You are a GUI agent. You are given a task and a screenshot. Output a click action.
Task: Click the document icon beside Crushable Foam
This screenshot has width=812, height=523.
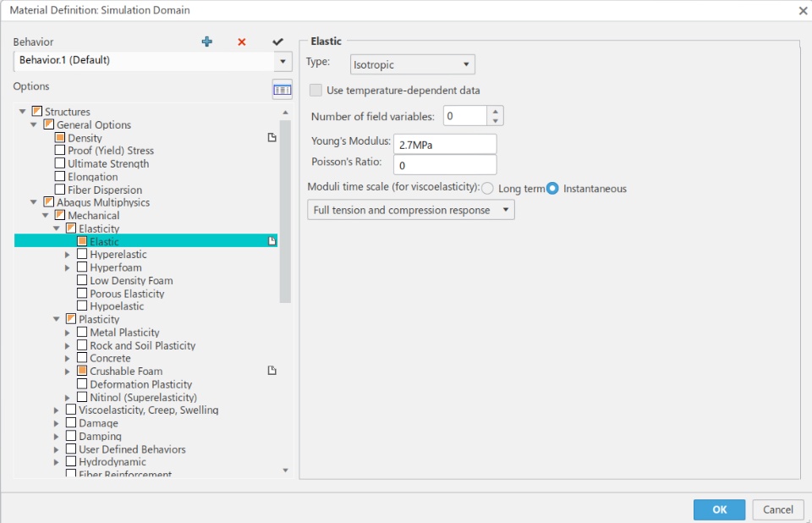[272, 371]
